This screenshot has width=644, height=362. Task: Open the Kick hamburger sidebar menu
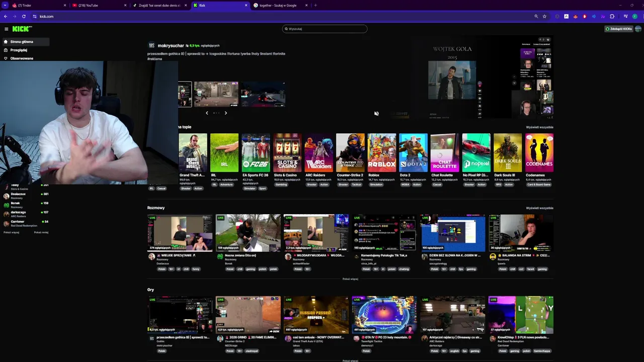(x=6, y=29)
